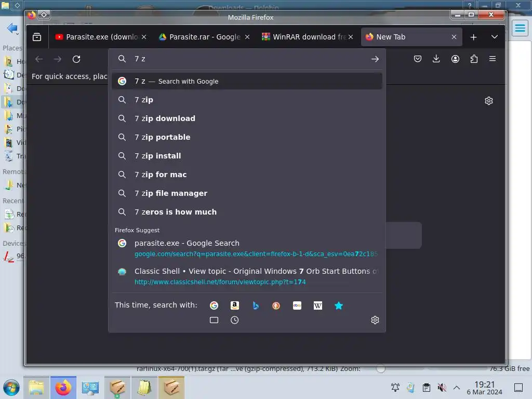Open the Extensions puzzle icon
Viewport: 532px width, 399px height.
click(474, 59)
